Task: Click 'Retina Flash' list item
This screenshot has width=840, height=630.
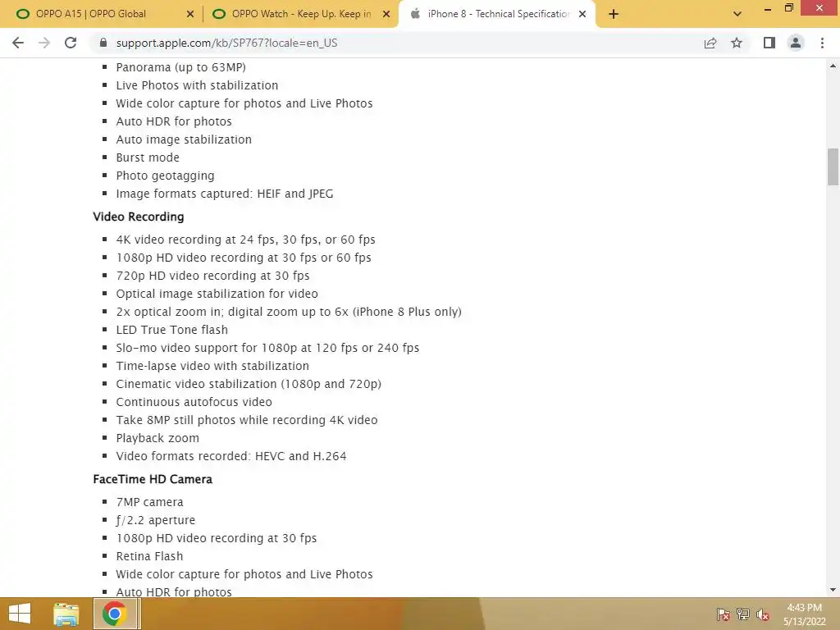Action: point(149,556)
